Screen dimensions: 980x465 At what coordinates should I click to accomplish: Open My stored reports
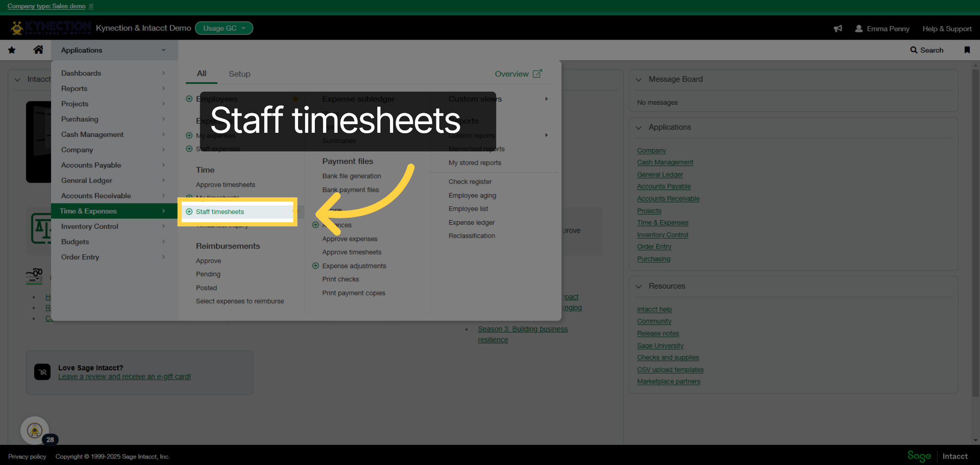pos(474,163)
